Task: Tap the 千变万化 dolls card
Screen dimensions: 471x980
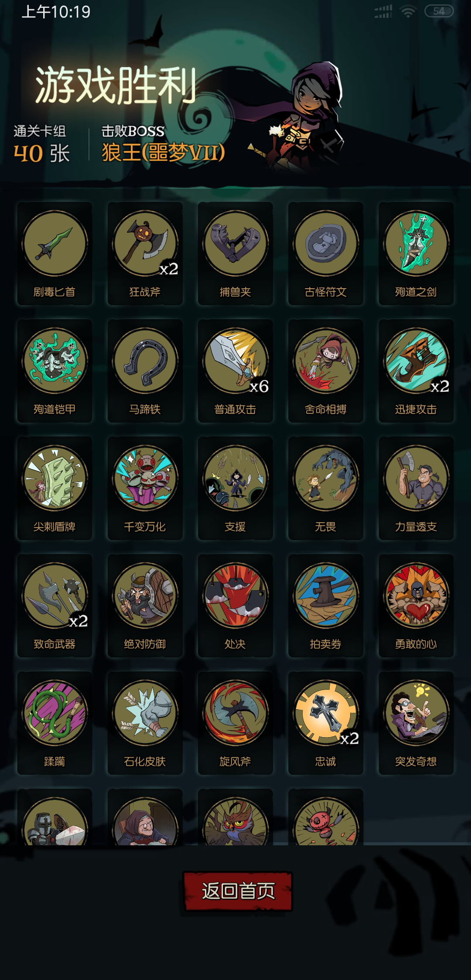Action: (145, 488)
